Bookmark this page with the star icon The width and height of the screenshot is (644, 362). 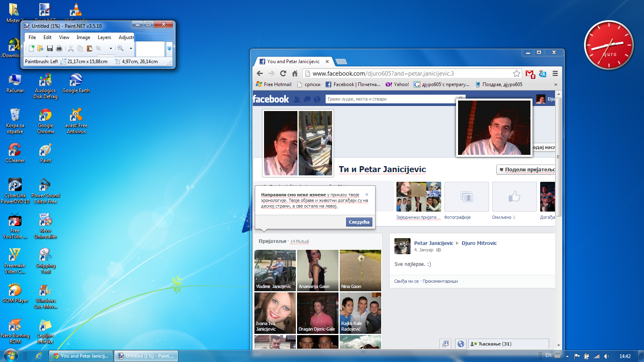click(x=516, y=74)
